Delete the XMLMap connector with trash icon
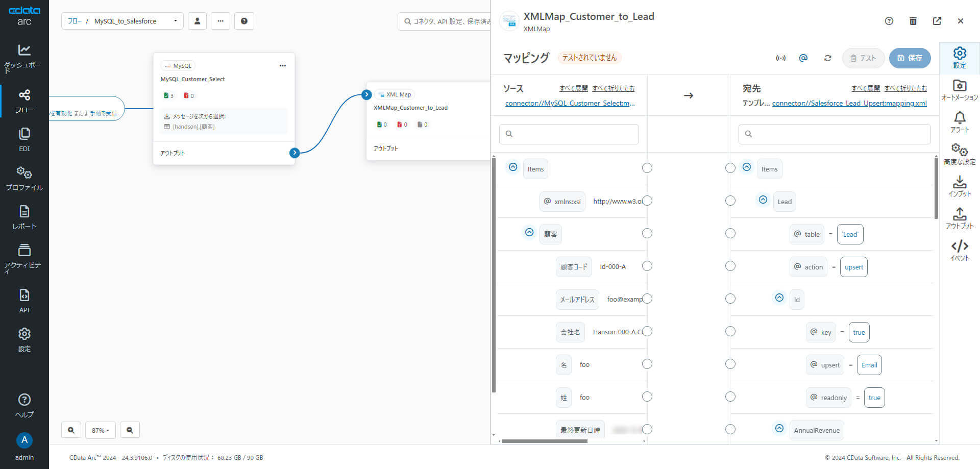The image size is (980, 469). click(913, 21)
